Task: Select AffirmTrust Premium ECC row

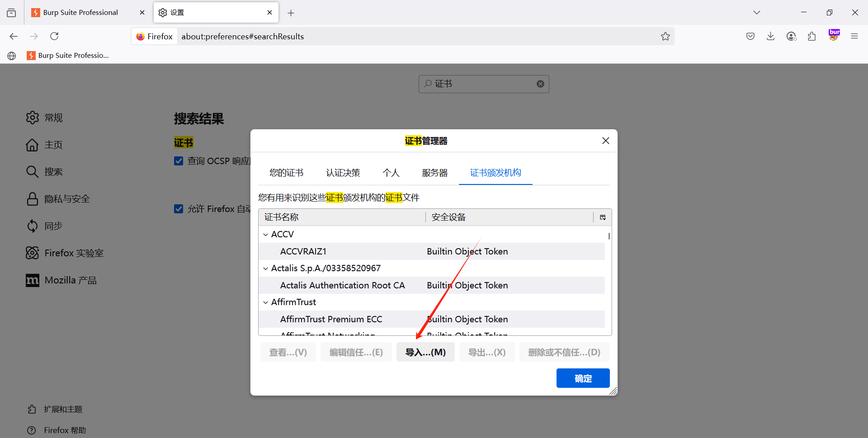Action: tap(432, 319)
